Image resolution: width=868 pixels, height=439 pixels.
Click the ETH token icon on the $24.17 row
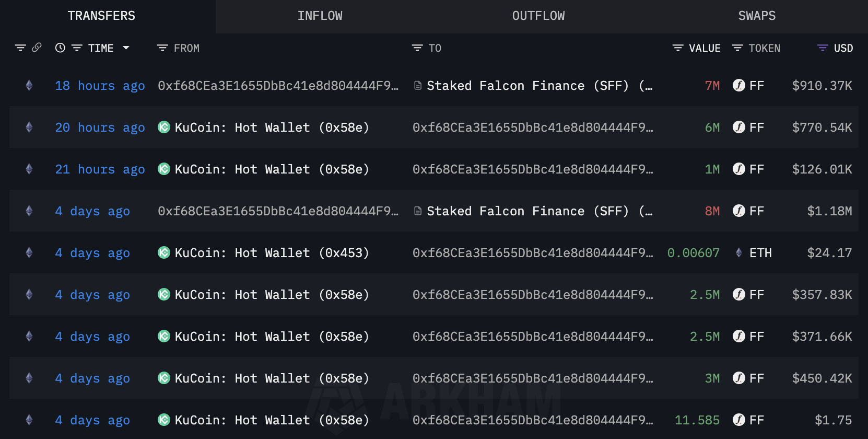coord(738,252)
